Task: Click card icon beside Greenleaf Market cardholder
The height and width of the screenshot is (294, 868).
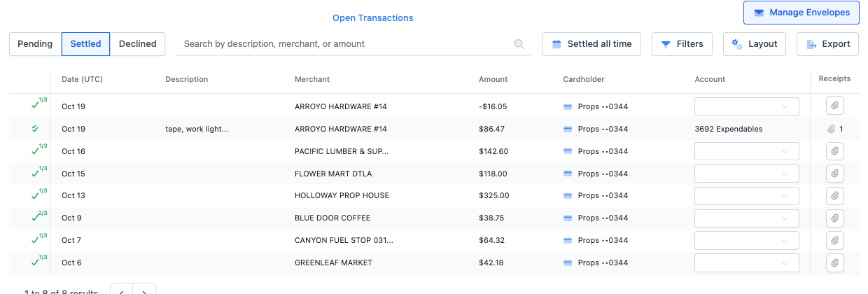Action: click(x=568, y=262)
